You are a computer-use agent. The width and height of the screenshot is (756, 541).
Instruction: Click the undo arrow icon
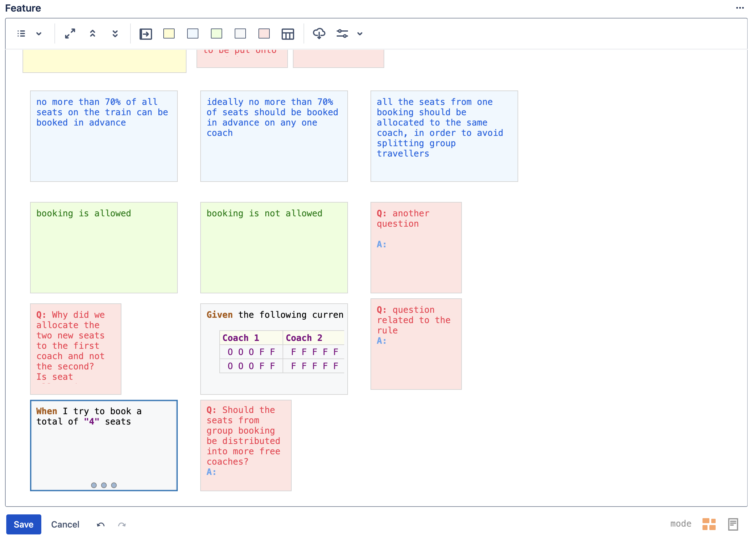(100, 525)
